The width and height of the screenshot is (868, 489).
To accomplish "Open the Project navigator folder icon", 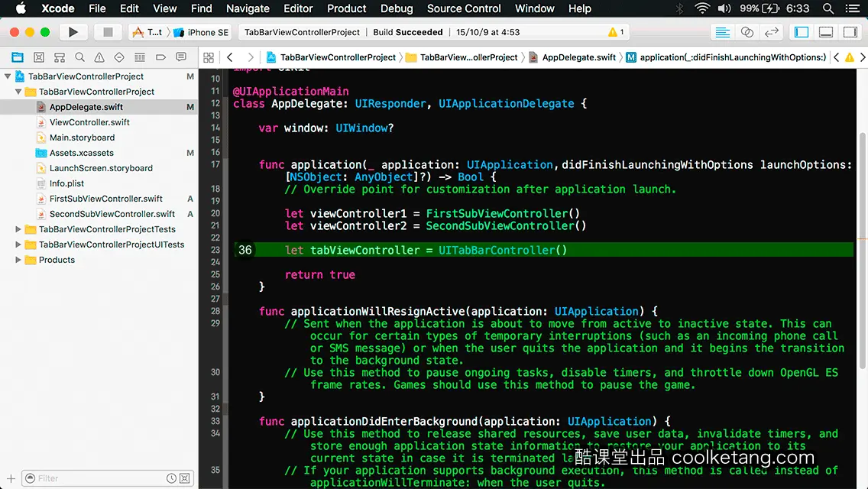I will point(18,57).
